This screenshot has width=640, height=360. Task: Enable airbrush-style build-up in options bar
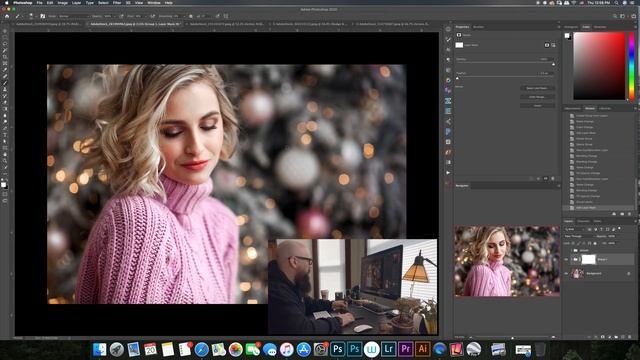(152, 16)
